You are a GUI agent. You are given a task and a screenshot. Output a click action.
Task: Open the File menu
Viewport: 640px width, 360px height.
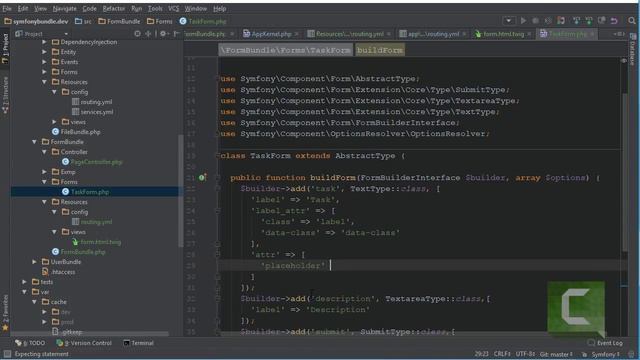(7, 8)
